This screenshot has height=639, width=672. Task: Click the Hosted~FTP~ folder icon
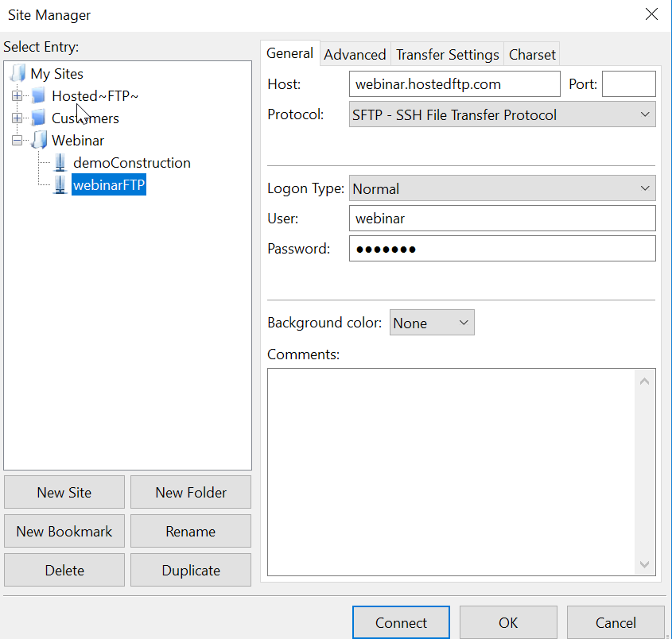point(39,95)
